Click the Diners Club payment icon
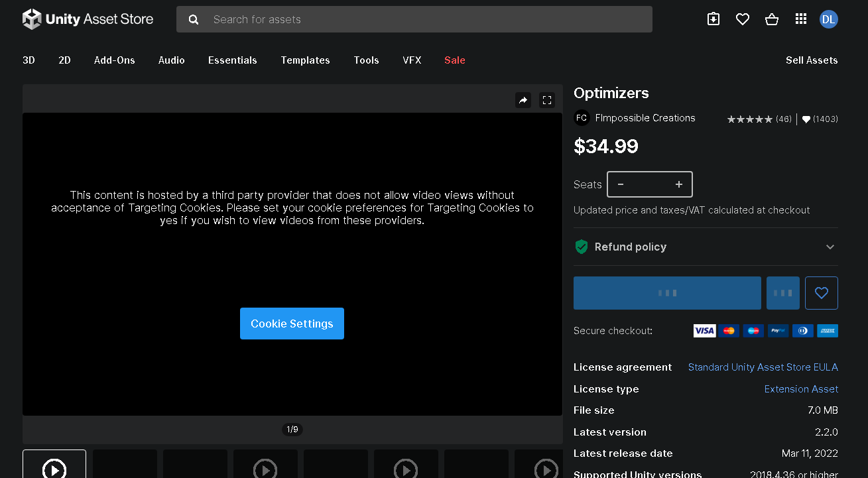The height and width of the screenshot is (478, 868). pyautogui.click(x=802, y=331)
